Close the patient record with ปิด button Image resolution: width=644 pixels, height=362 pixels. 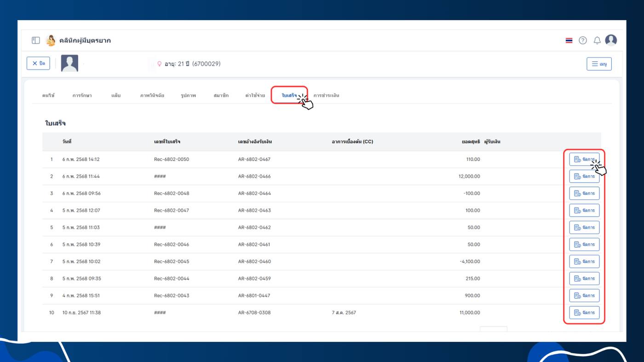[x=38, y=63]
